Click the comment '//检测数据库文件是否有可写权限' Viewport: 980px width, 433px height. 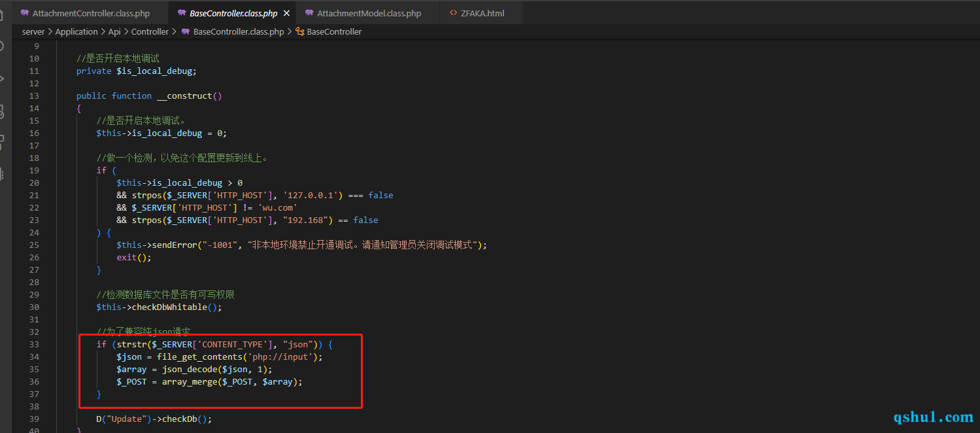click(x=165, y=294)
